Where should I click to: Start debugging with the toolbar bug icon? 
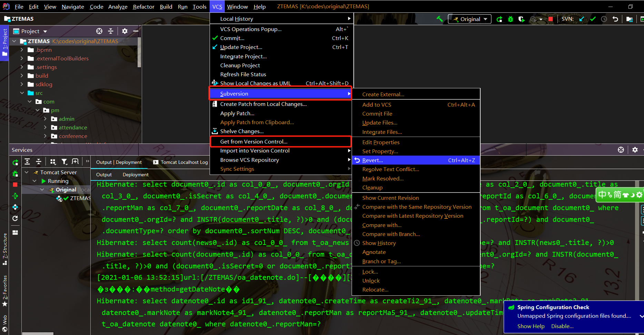pyautogui.click(x=511, y=19)
